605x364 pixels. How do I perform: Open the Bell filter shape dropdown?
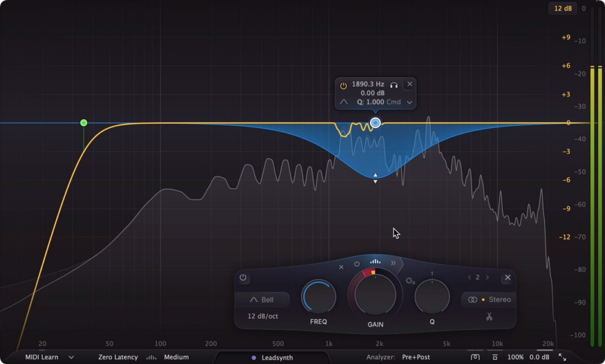262,300
